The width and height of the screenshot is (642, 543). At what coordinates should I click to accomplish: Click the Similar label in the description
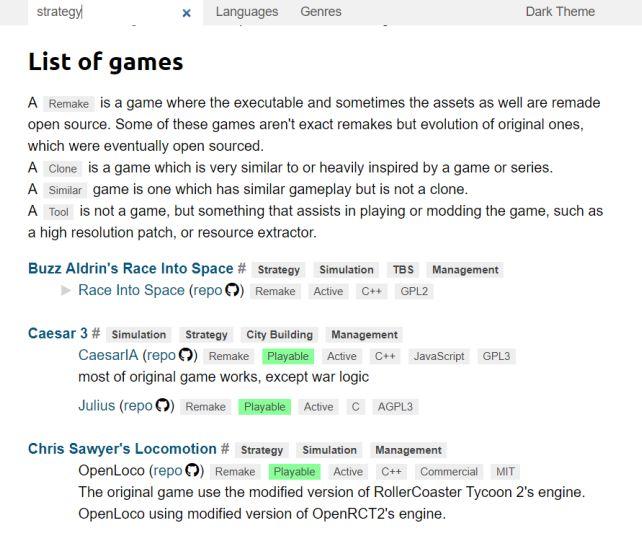click(x=66, y=190)
